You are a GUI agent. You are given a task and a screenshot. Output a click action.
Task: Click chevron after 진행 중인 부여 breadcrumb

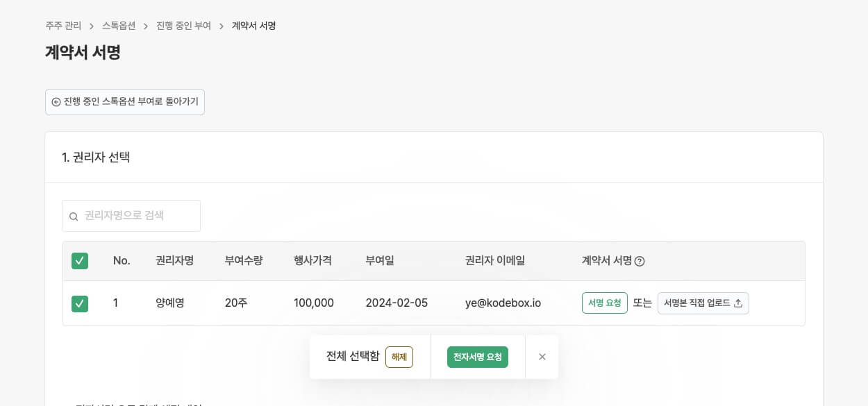222,26
